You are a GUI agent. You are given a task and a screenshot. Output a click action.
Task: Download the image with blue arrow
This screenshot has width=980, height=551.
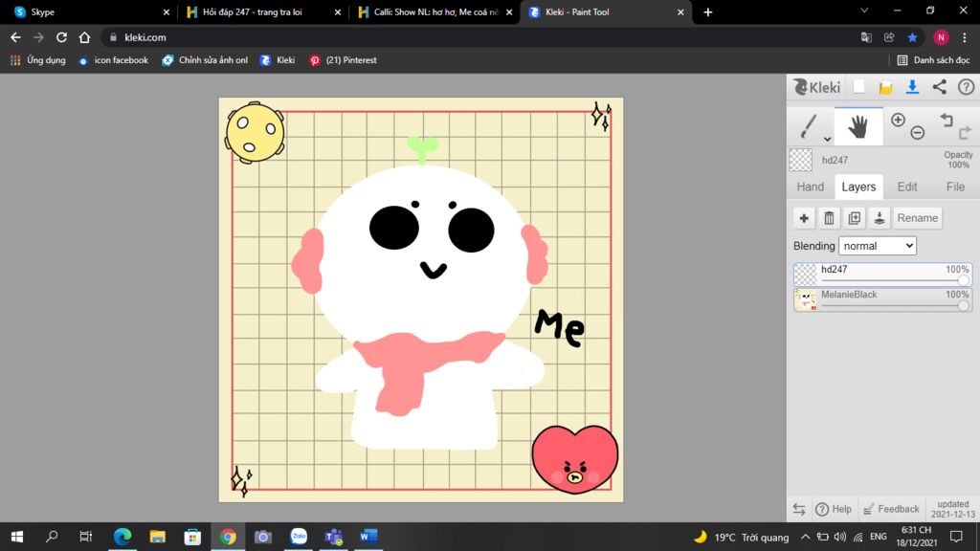click(x=912, y=87)
